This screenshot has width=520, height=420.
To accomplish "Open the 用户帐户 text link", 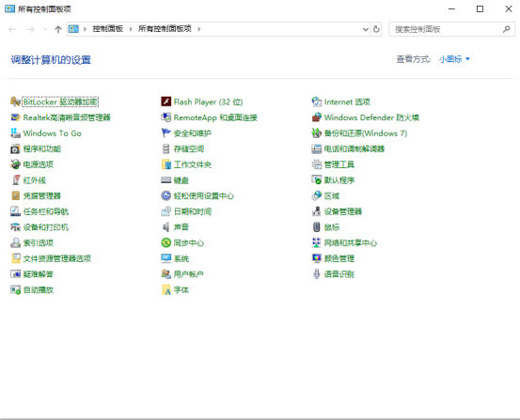I will tap(189, 274).
